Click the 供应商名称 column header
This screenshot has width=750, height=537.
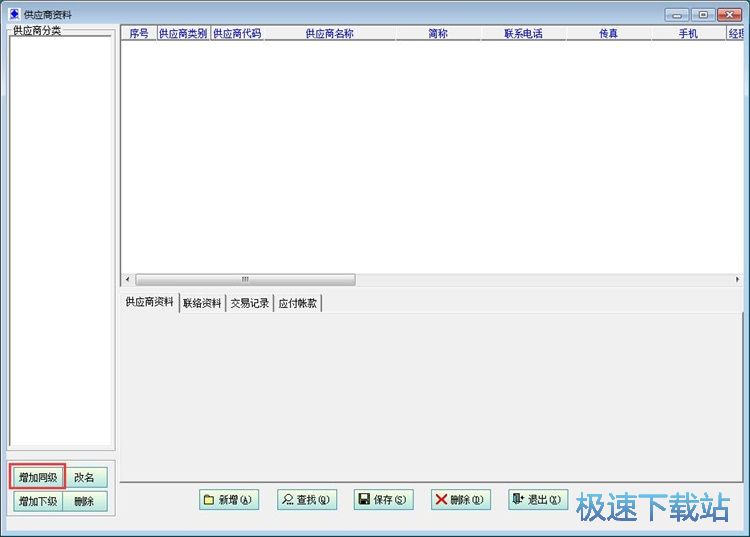pos(330,33)
